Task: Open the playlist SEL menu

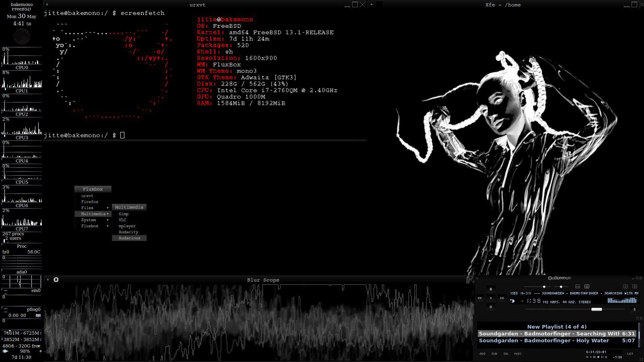Action: pos(506,354)
